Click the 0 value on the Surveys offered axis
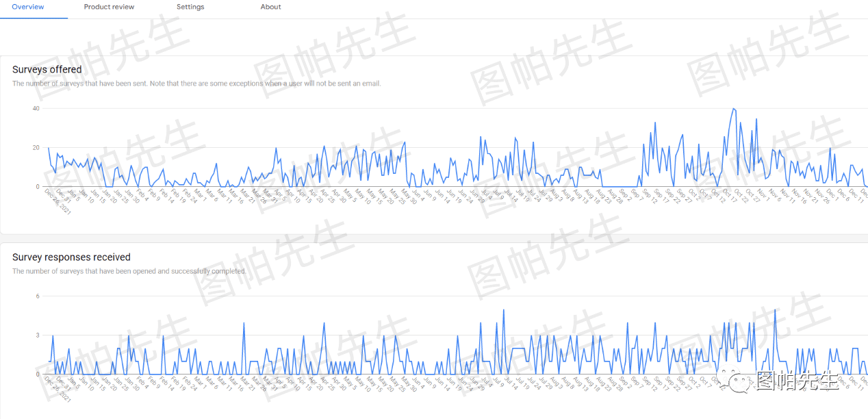 (38, 186)
